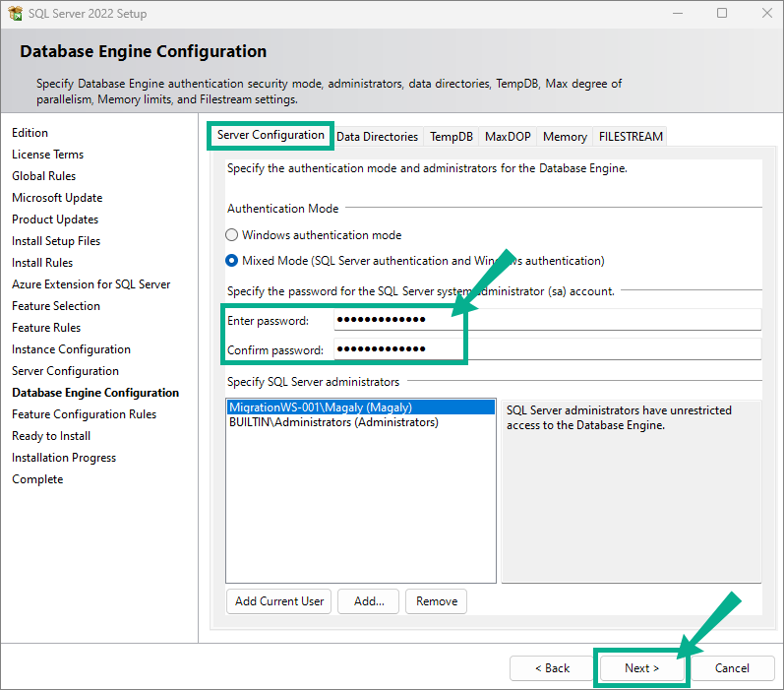Image resolution: width=784 pixels, height=690 pixels.
Task: Click Microsoft Update in the sidebar
Action: click(x=57, y=198)
